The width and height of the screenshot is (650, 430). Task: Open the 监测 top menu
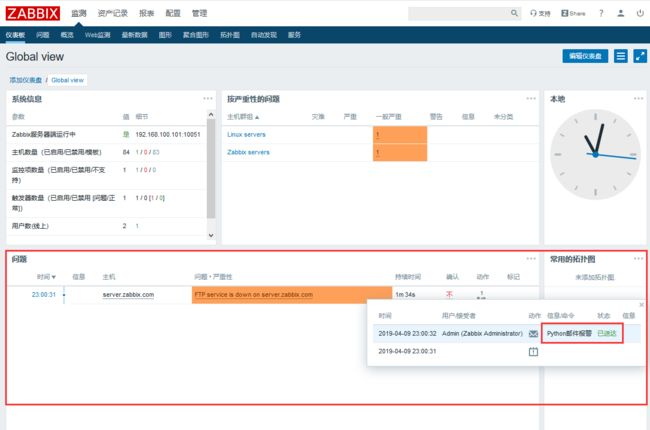point(79,13)
